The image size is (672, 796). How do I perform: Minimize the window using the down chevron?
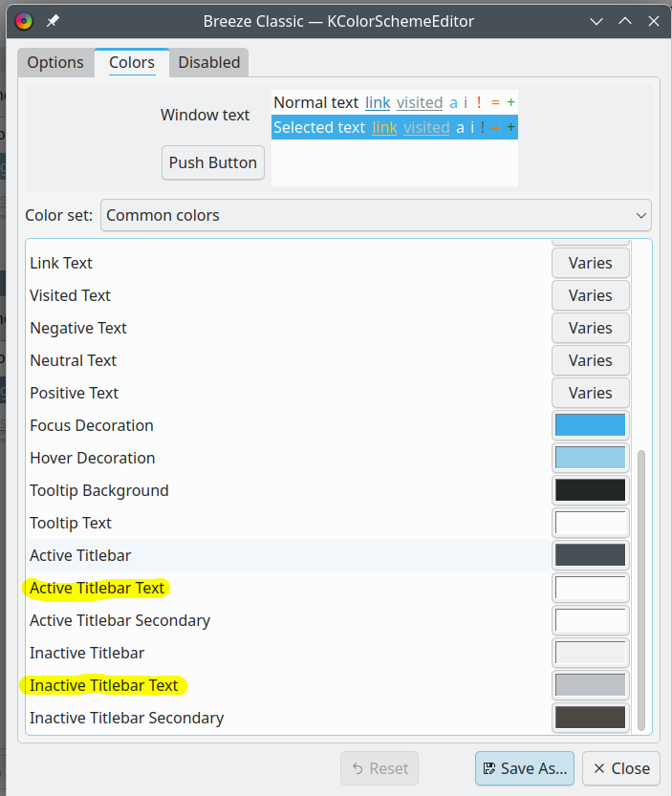pos(596,21)
